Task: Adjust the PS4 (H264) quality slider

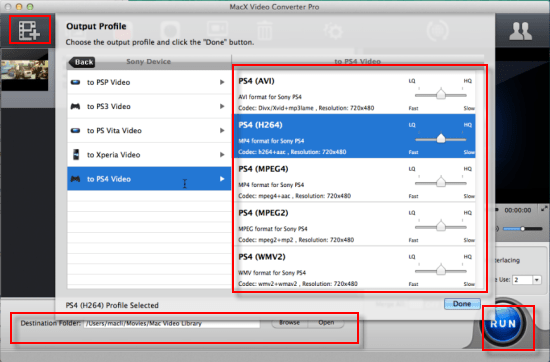Action: (441, 139)
